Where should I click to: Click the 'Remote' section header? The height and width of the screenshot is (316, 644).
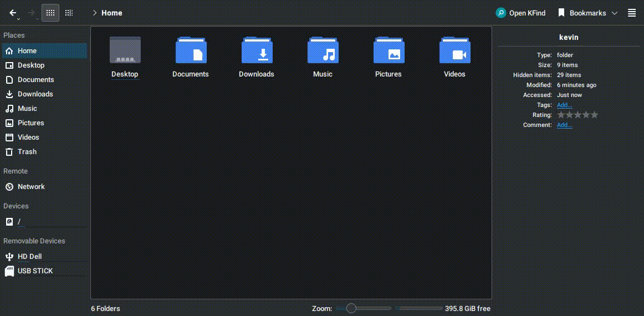pyautogui.click(x=16, y=171)
